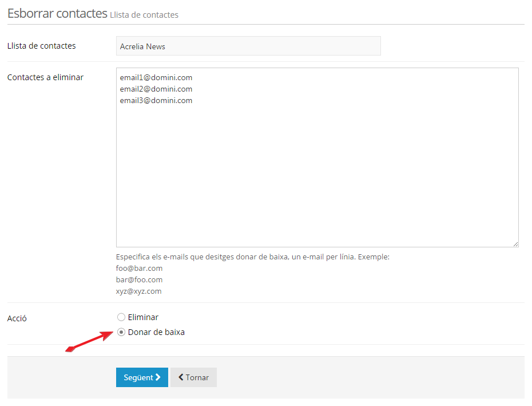
Task: Click the Acció row label
Action: (x=17, y=318)
